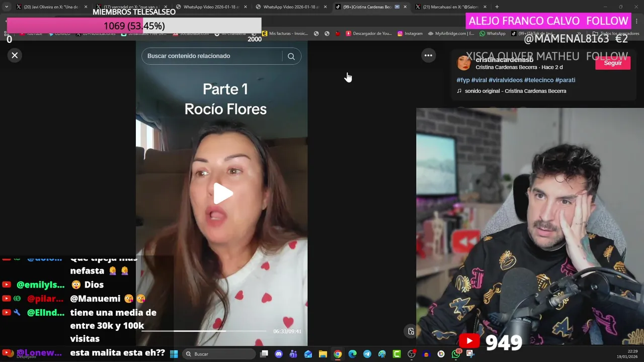Open Outlook mail from taskbar
Image resolution: width=644 pixels, height=362 pixels.
click(x=308, y=354)
